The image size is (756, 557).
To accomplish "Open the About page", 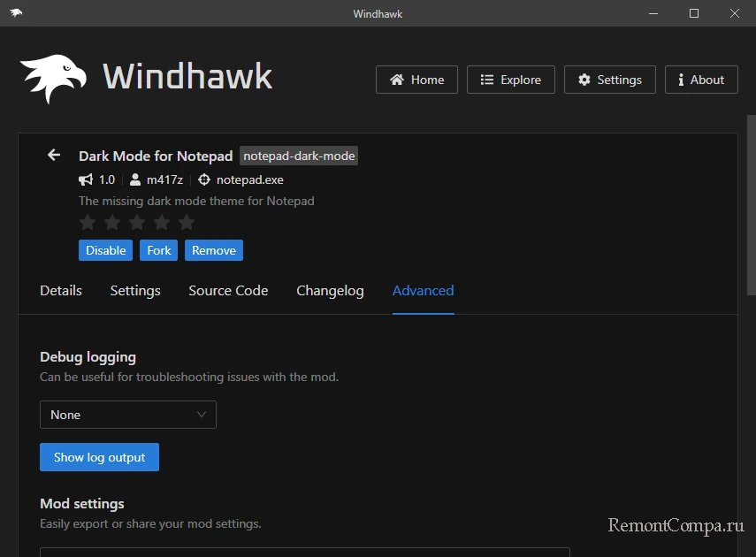I will pyautogui.click(x=700, y=80).
